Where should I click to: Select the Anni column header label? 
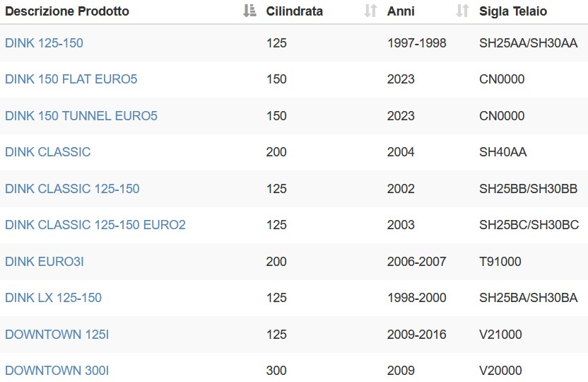pos(401,11)
